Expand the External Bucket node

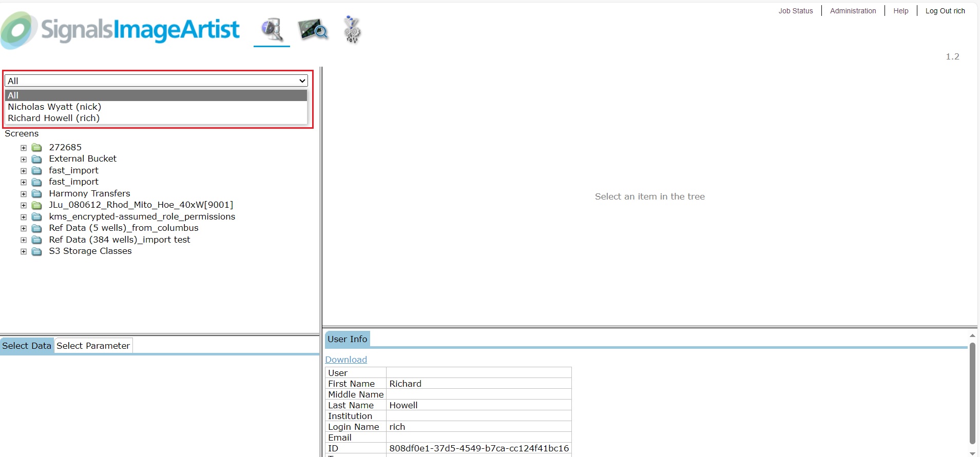24,159
